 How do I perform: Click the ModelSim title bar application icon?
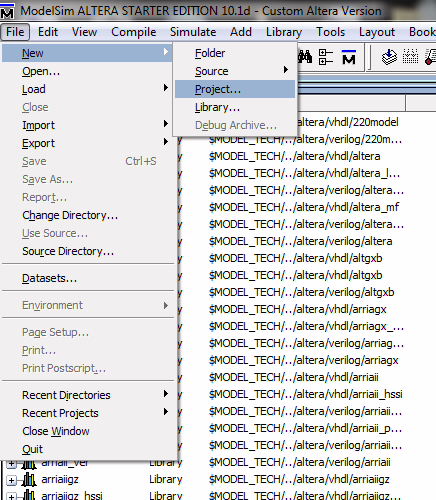point(7,11)
